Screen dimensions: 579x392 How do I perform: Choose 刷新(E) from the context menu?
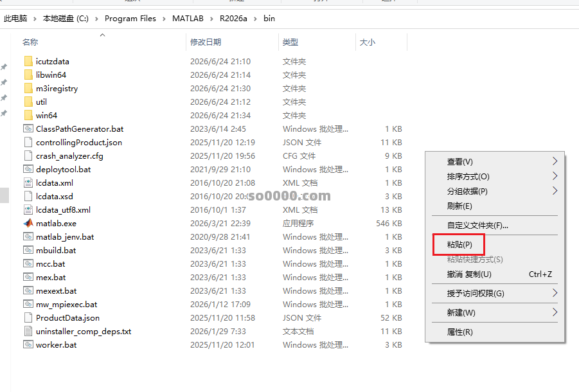point(495,206)
